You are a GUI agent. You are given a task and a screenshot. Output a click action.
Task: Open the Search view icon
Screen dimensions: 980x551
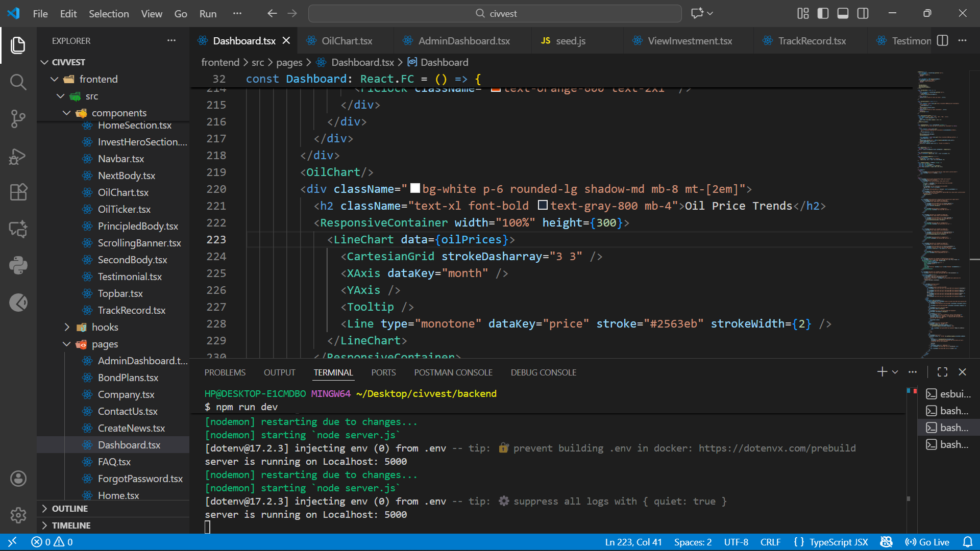[18, 82]
